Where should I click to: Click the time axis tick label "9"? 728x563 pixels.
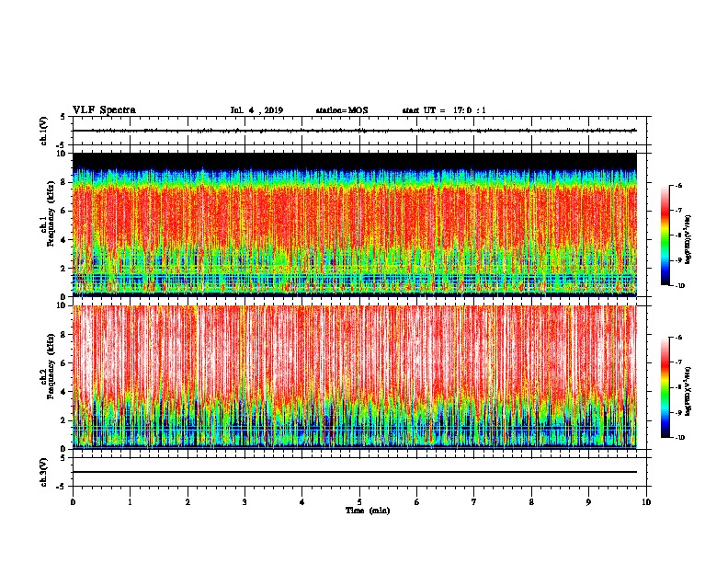tap(588, 502)
